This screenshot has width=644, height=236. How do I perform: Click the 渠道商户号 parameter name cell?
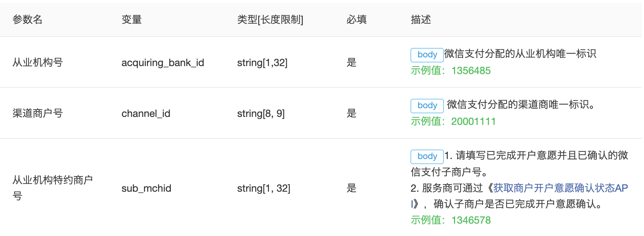point(38,113)
